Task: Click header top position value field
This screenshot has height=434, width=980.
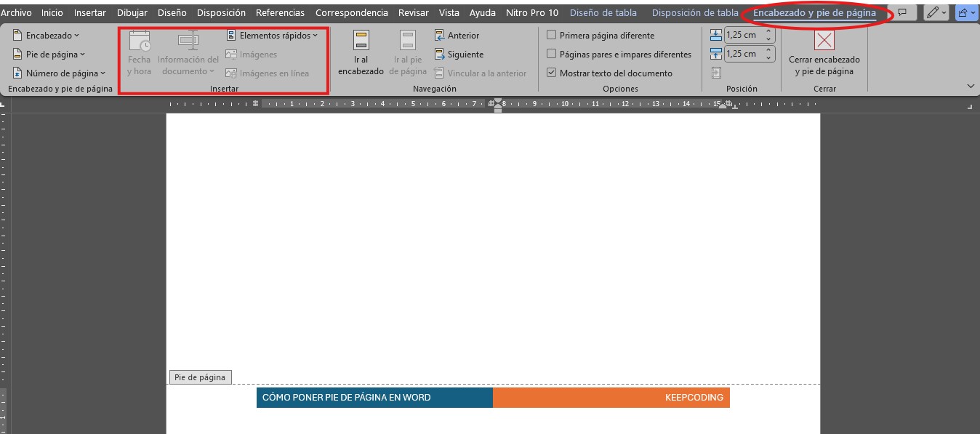Action: click(743, 35)
